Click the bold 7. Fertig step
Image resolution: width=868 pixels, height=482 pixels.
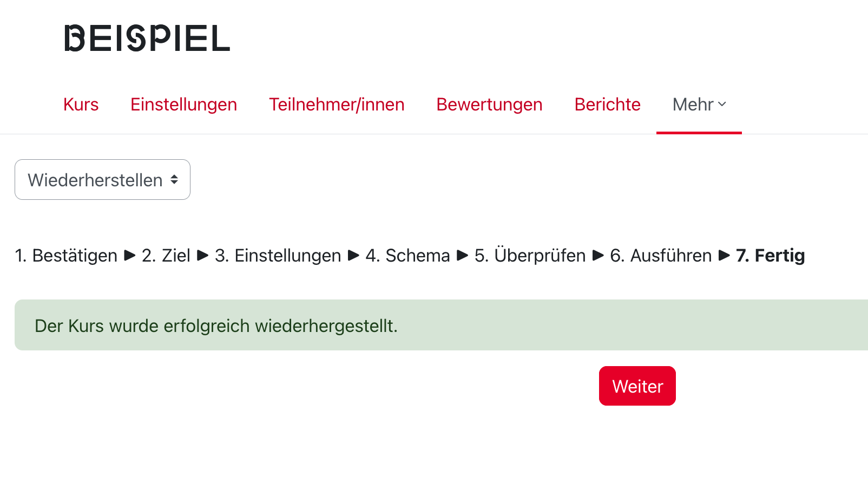770,256
